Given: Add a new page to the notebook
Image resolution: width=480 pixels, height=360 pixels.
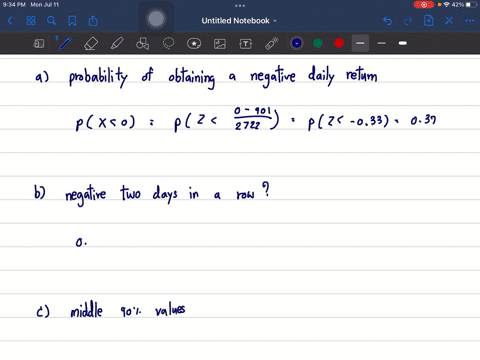Looking at the screenshot, I should point(429,21).
